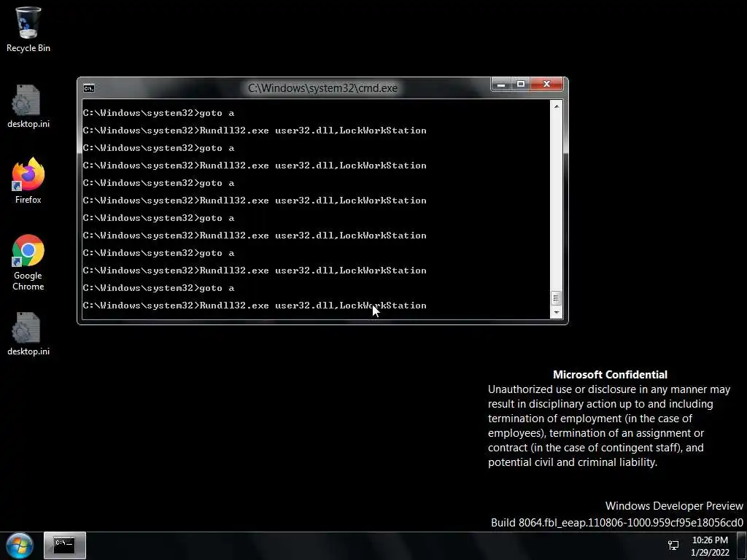Open the Recycle Bin desktop icon

(28, 29)
